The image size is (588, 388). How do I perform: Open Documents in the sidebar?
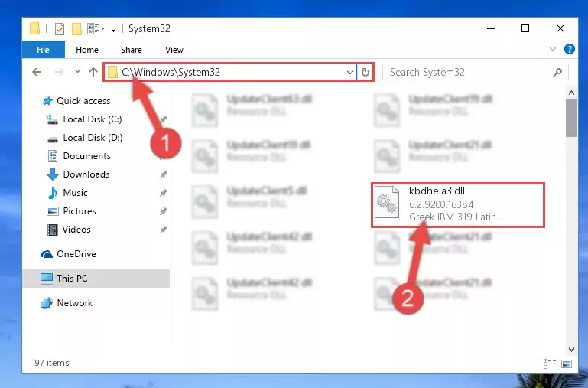tap(86, 155)
